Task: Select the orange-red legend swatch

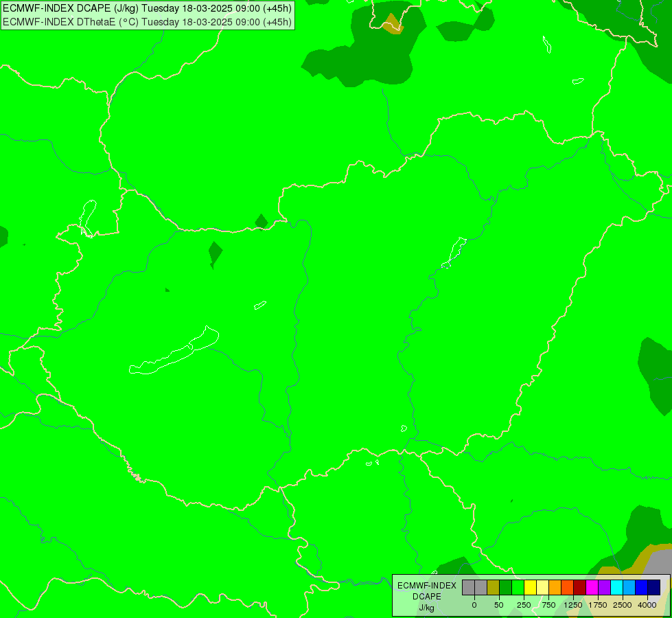Action: 568,587
